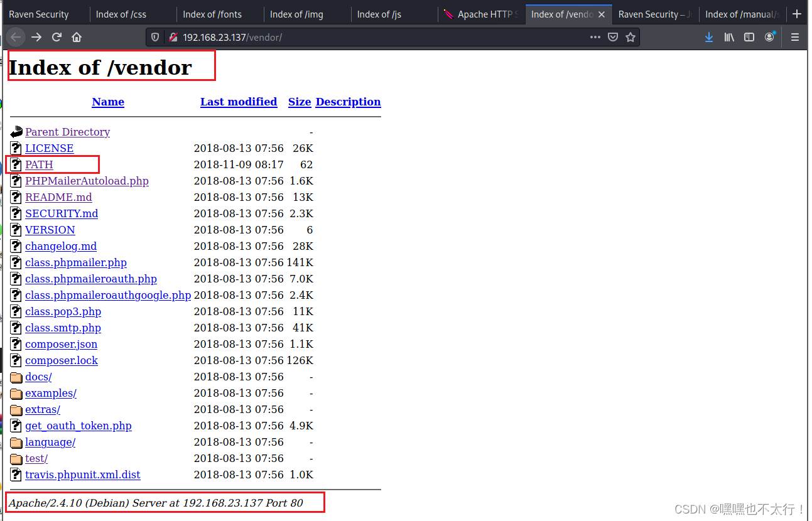Open the Firefox account icon
Screen dimensions: 812x521
pos(769,37)
